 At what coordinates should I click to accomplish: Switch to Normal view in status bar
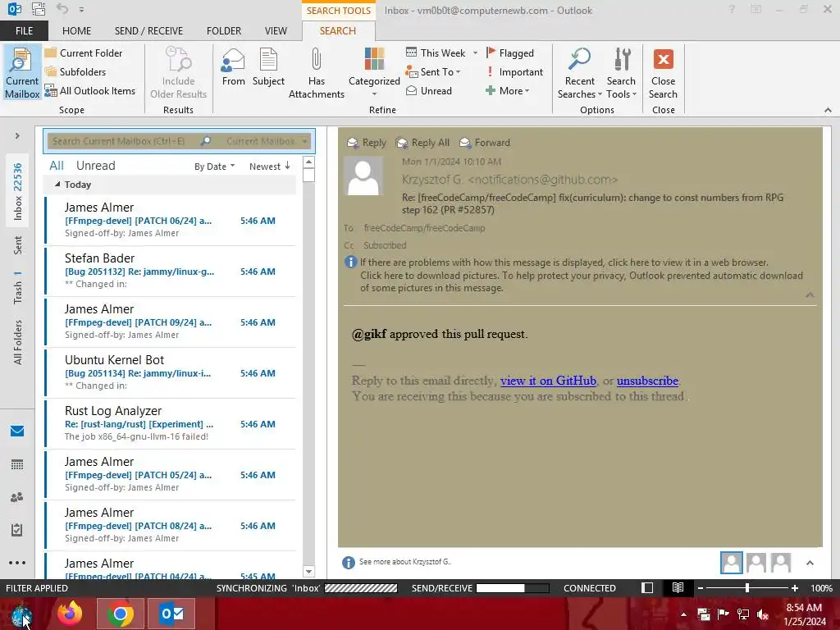pos(647,587)
